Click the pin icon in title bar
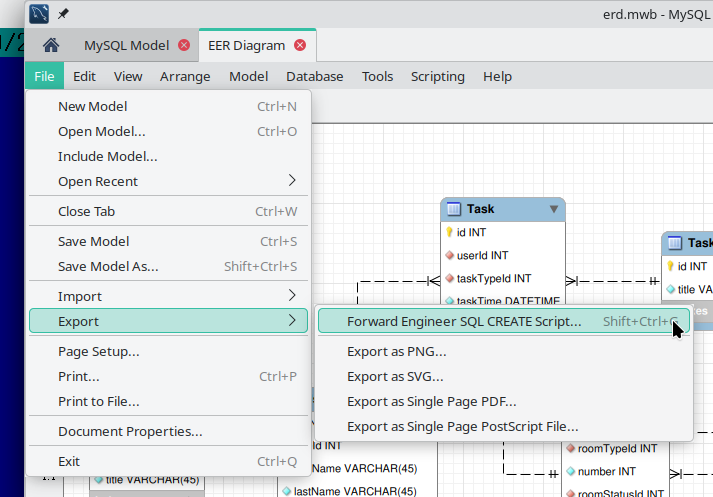Image resolution: width=713 pixels, height=497 pixels. click(x=65, y=14)
